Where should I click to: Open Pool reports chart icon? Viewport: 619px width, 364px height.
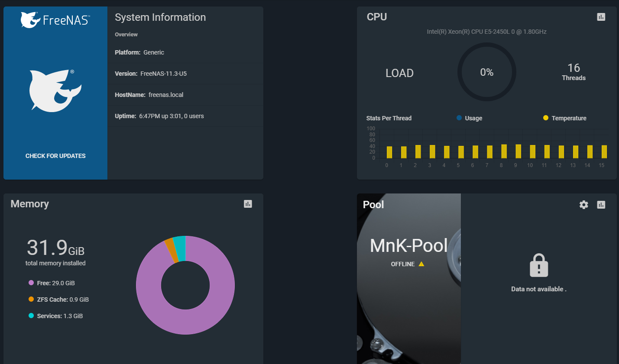click(601, 205)
